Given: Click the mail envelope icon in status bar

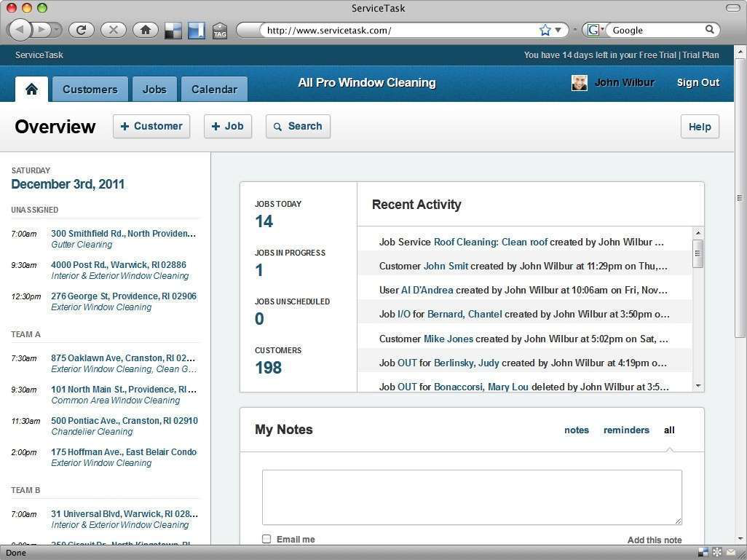Looking at the screenshot, I should point(730,553).
